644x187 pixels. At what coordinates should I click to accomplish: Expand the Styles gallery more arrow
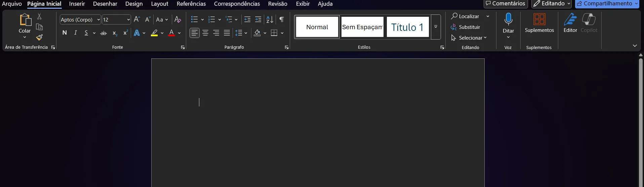coord(436,27)
